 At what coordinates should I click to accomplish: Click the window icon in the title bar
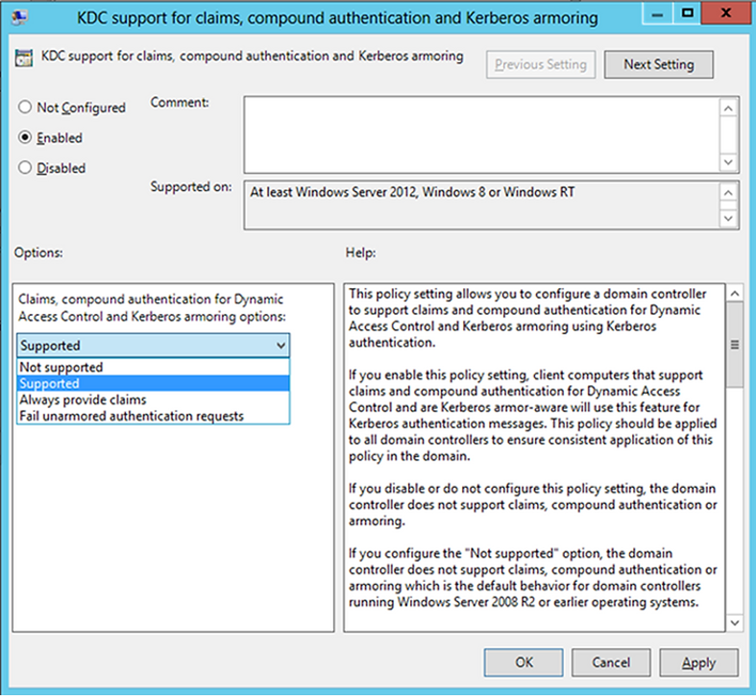[x=19, y=17]
